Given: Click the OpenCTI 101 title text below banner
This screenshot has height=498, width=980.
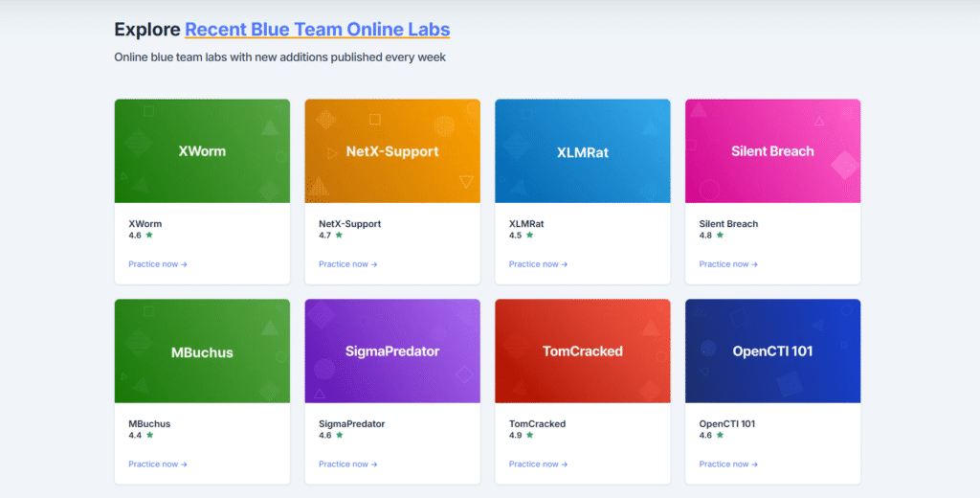Looking at the screenshot, I should pyautogui.click(x=727, y=423).
